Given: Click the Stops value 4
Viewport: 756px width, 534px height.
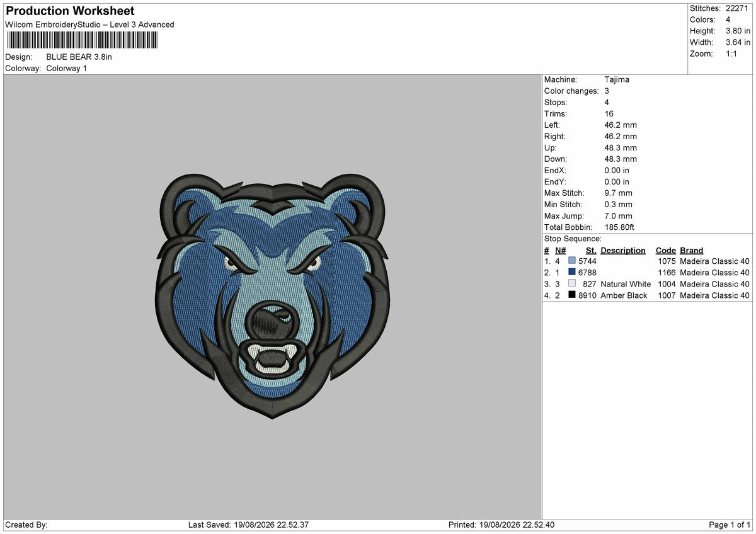Looking at the screenshot, I should coord(607,102).
